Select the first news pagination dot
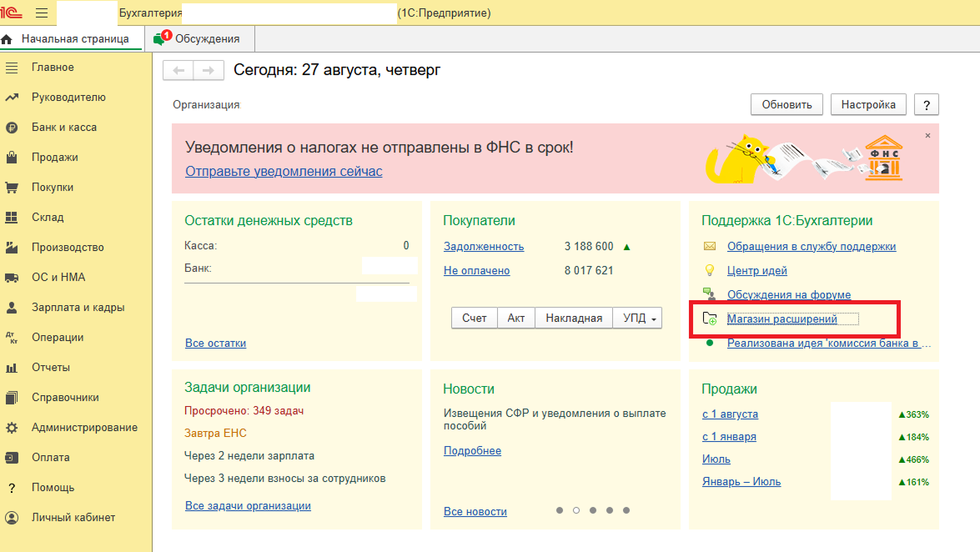The image size is (980, 552). click(x=560, y=511)
